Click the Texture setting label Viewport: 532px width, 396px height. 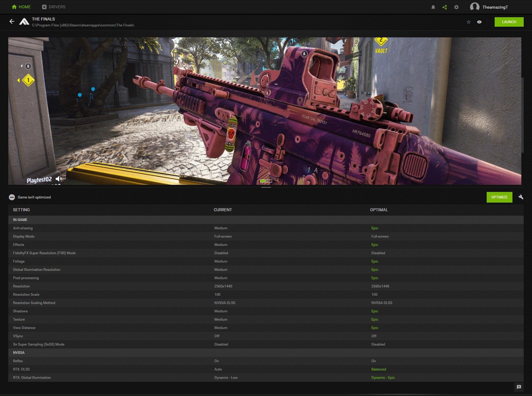coord(19,319)
